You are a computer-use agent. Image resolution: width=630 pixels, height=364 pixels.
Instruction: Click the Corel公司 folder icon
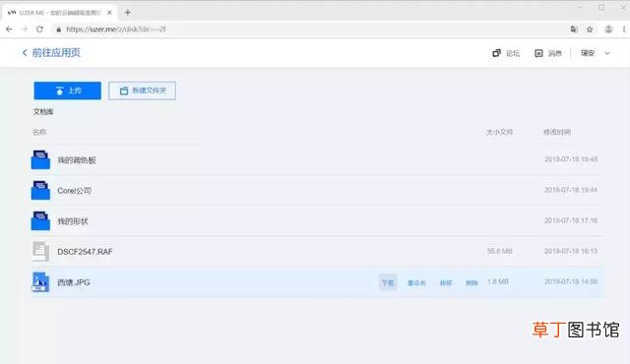coord(40,190)
